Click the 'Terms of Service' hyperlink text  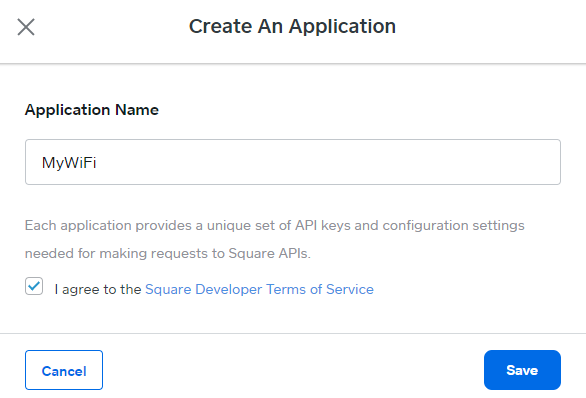[x=320, y=289]
